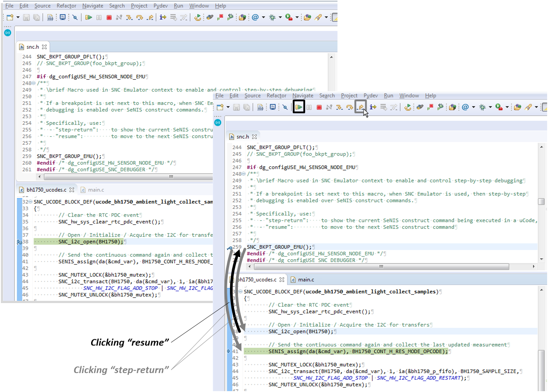548x392 pixels.
Task: Click Step Into in the back window toolbar
Action: 129,17
